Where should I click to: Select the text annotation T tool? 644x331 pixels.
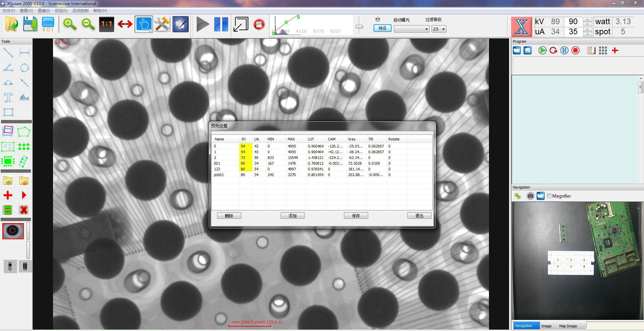[8, 97]
